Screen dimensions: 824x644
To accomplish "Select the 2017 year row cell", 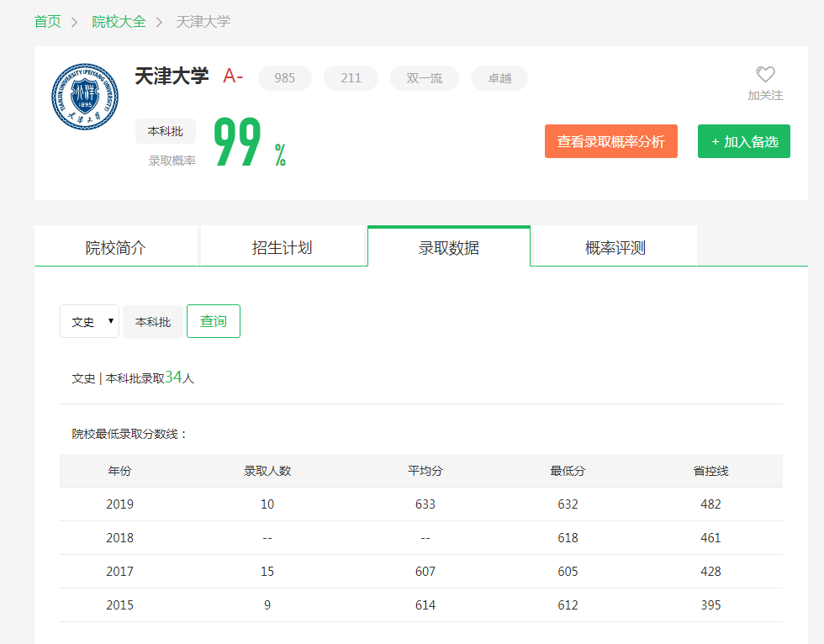I will coord(119,572).
